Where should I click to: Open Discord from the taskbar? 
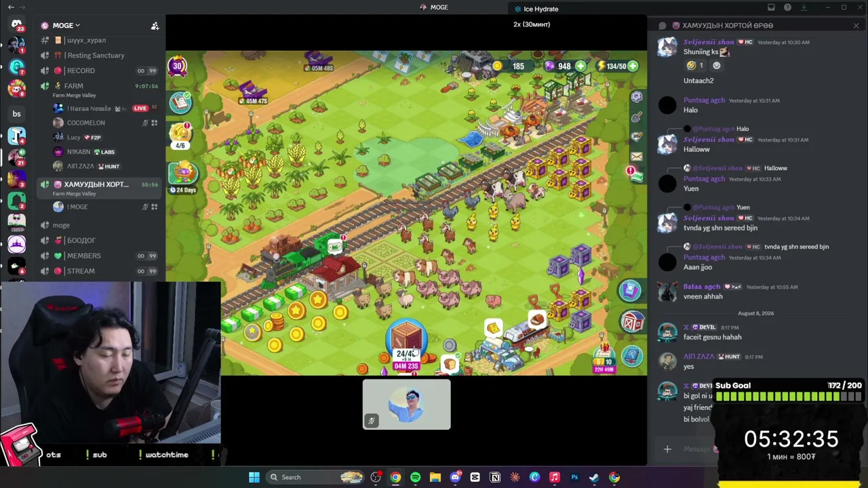point(455,477)
